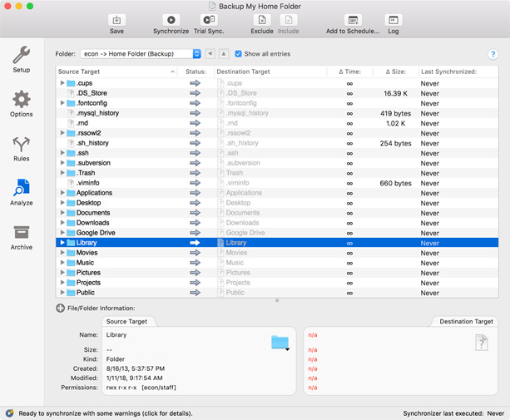Click the permissions rwx r-x r-x text

click(121, 388)
